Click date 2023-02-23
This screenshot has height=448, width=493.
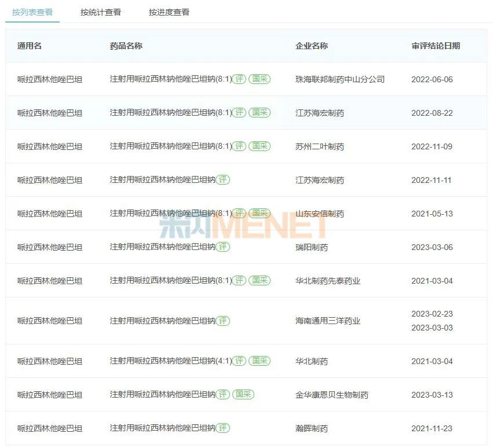(x=432, y=314)
